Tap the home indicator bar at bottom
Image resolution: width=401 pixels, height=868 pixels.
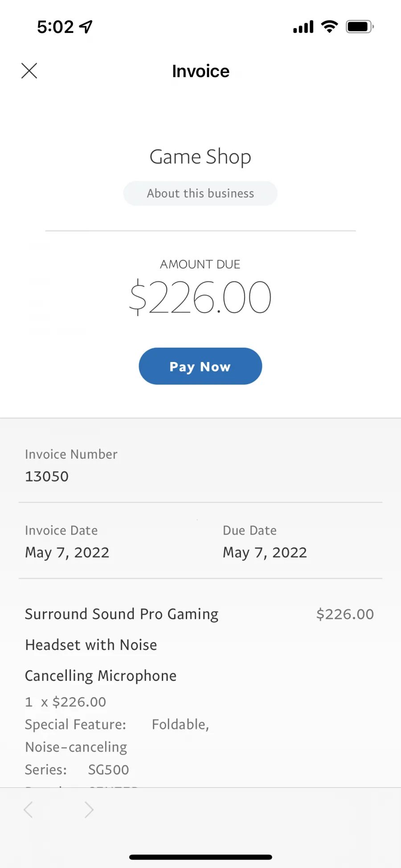(200, 857)
